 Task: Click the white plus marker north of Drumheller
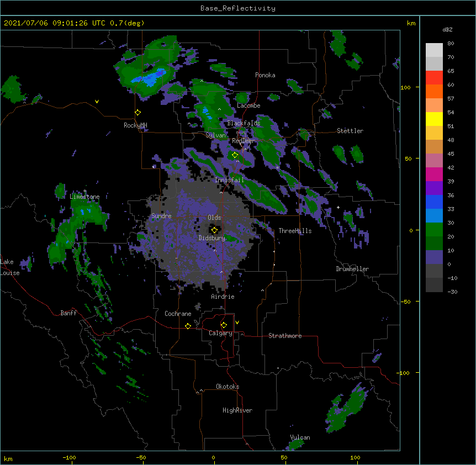[338, 207]
